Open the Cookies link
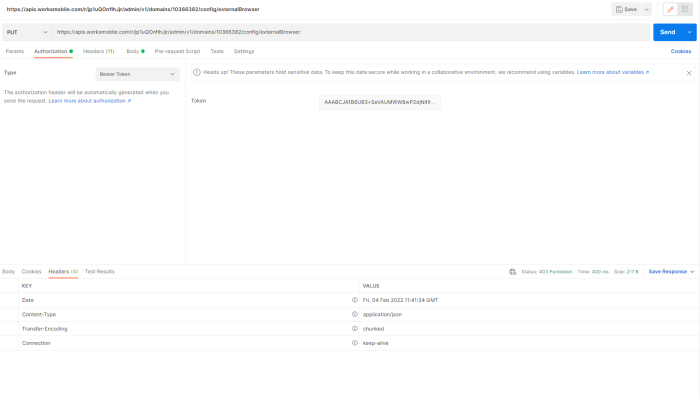Image resolution: width=700 pixels, height=397 pixels. point(681,51)
